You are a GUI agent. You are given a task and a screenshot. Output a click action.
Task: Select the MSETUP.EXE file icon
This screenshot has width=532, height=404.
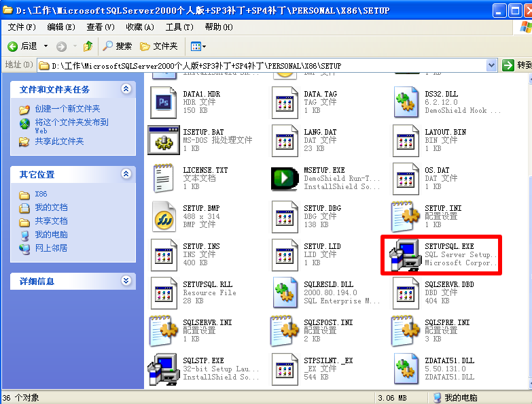pyautogui.click(x=285, y=178)
